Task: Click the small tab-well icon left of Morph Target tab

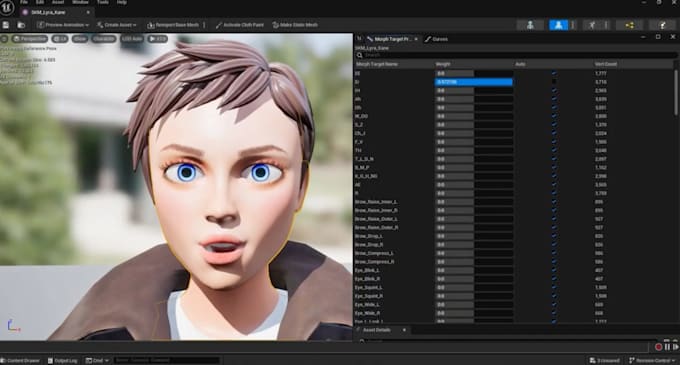Action: [x=359, y=39]
